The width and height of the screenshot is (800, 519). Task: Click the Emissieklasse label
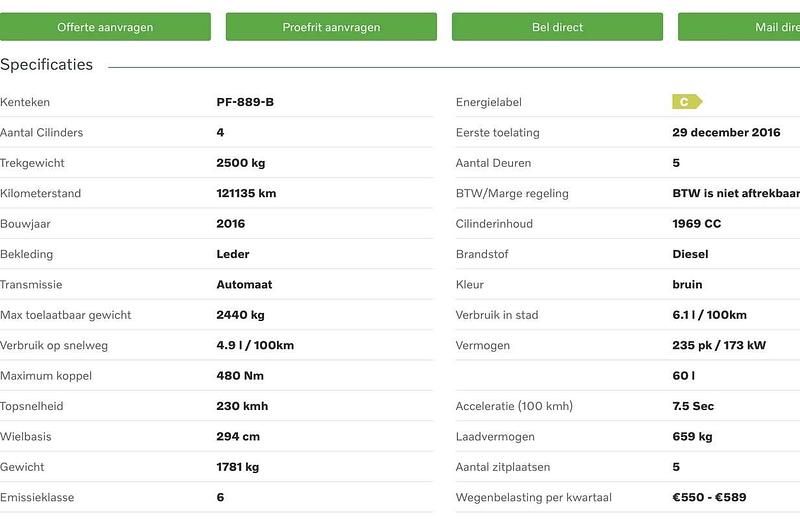(x=37, y=497)
